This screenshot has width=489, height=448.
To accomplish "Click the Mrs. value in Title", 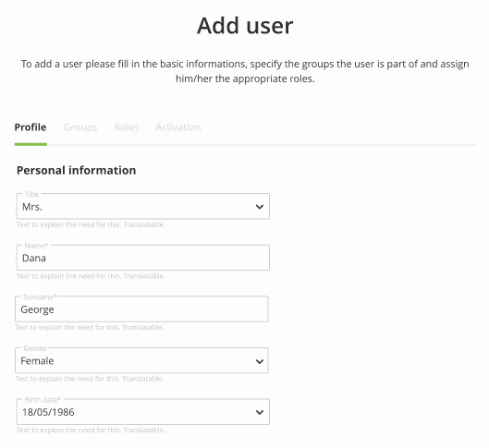I will [x=32, y=207].
